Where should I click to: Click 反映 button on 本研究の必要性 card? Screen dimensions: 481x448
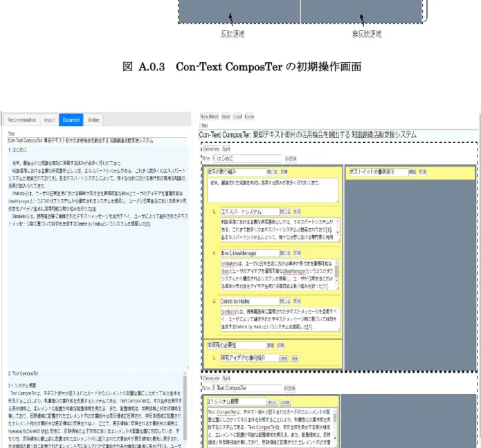point(280,346)
